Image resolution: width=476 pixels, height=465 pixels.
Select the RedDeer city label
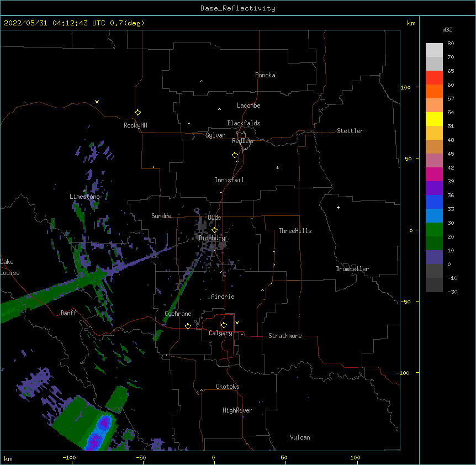[x=243, y=141]
